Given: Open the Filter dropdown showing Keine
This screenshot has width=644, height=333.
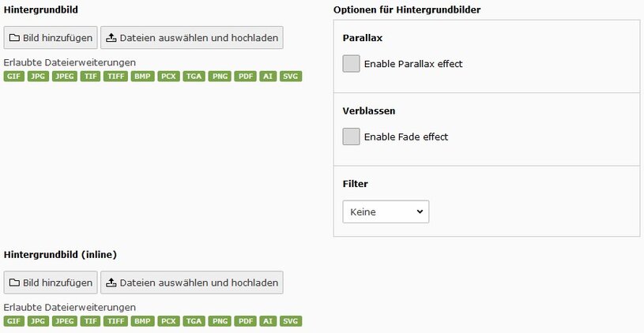Looking at the screenshot, I should 386,211.
